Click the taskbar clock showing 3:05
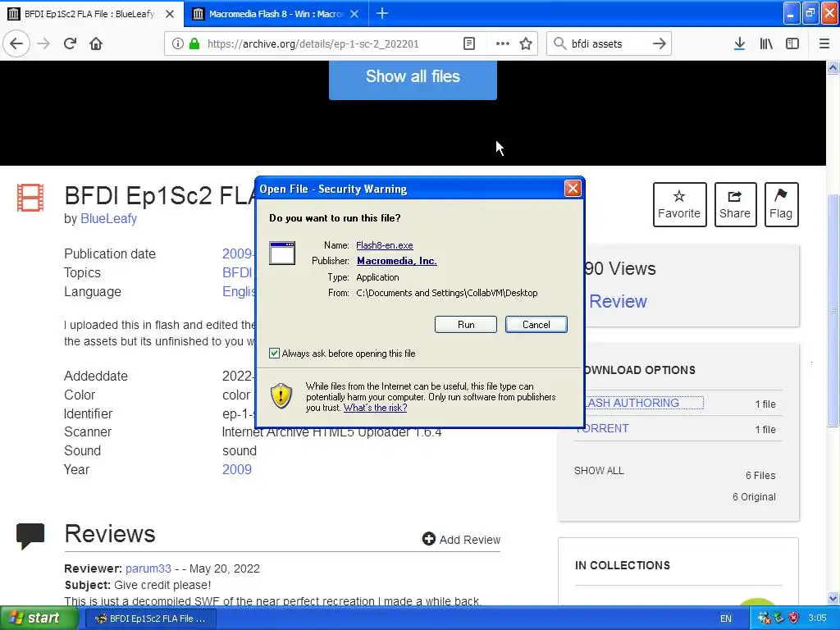This screenshot has height=630, width=840. click(x=818, y=619)
